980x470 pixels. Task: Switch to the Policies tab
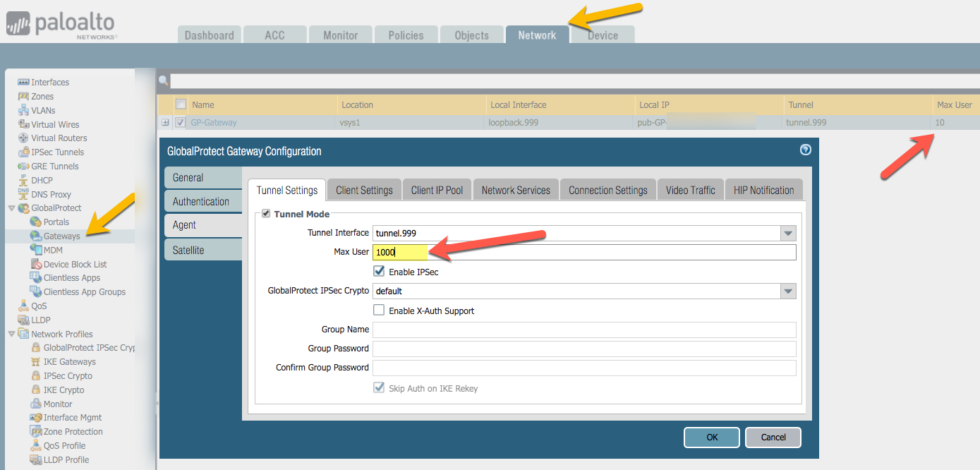[406, 35]
